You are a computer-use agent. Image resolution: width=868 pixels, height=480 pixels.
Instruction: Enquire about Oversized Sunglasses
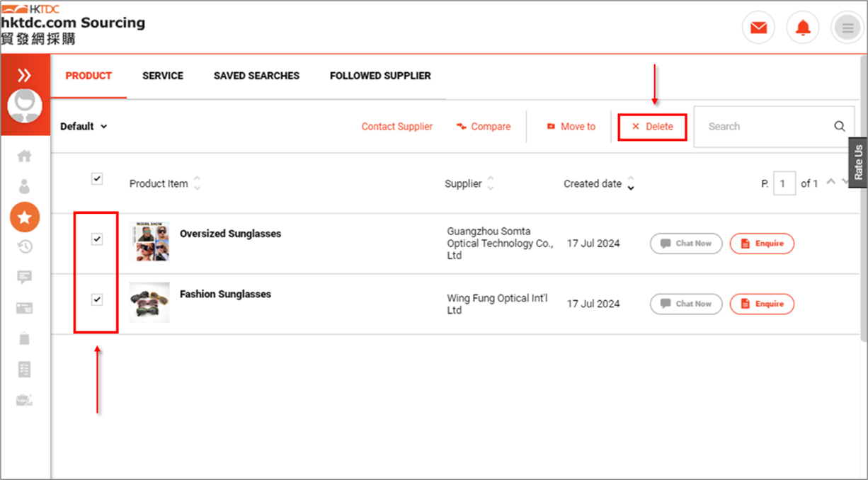pos(762,244)
